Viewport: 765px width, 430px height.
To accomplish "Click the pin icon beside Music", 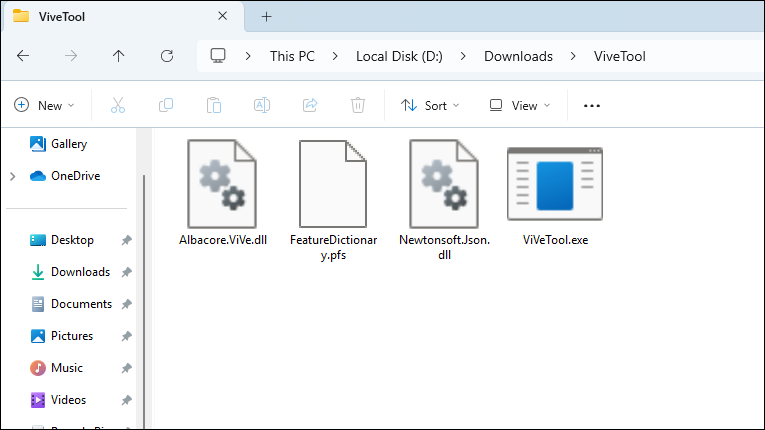I will pyautogui.click(x=126, y=368).
